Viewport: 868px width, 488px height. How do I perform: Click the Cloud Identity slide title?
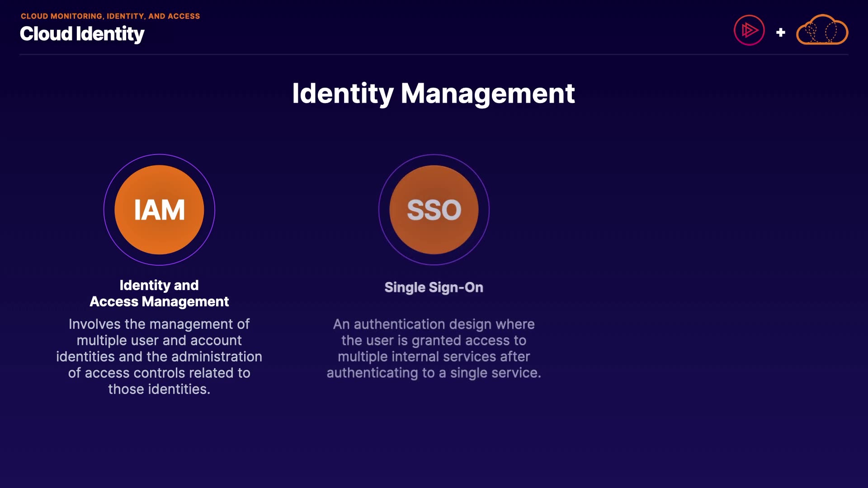pos(82,34)
